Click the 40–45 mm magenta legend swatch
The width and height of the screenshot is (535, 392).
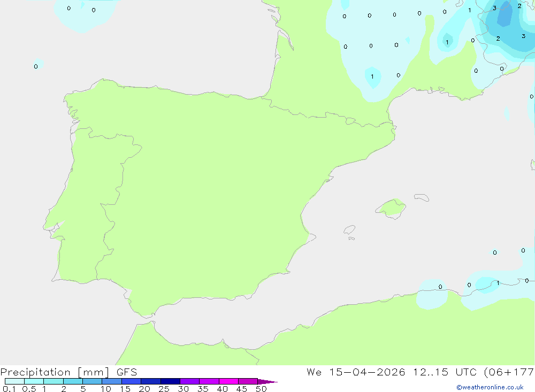click(x=228, y=381)
